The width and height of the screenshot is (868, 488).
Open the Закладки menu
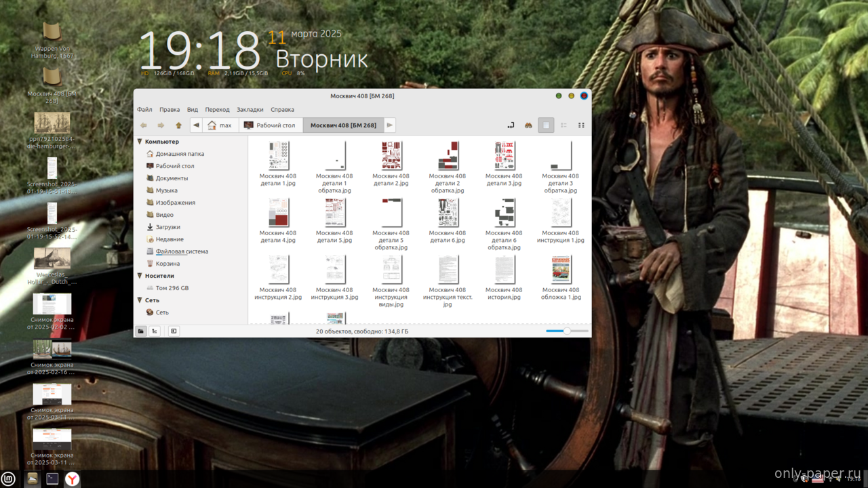[x=250, y=110]
